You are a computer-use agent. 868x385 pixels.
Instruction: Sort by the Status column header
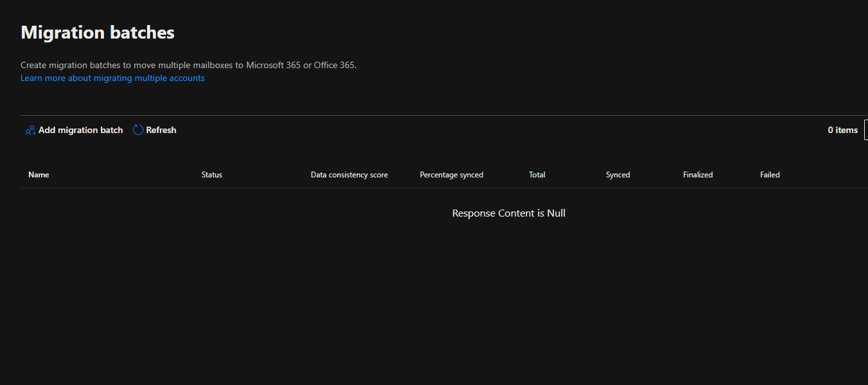click(211, 174)
